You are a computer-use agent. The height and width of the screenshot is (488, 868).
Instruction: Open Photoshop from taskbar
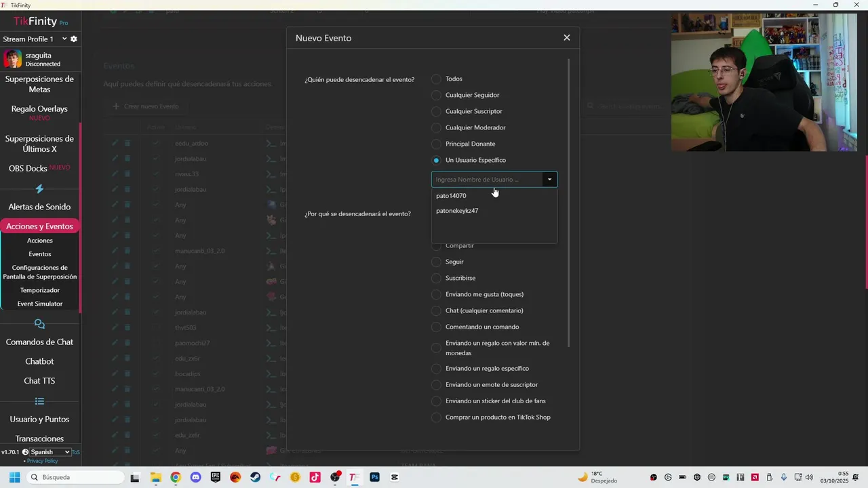[x=374, y=477]
